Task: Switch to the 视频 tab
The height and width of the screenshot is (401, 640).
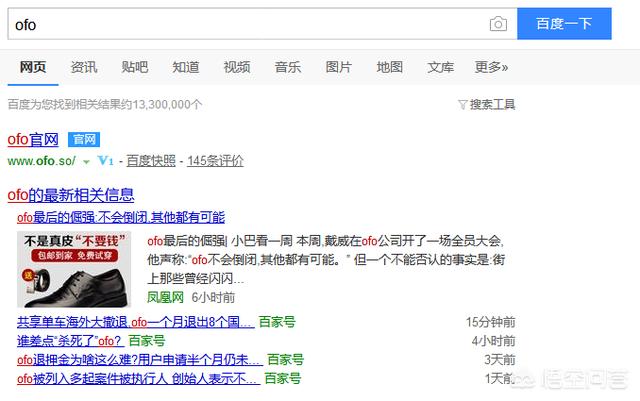Action: click(x=237, y=67)
